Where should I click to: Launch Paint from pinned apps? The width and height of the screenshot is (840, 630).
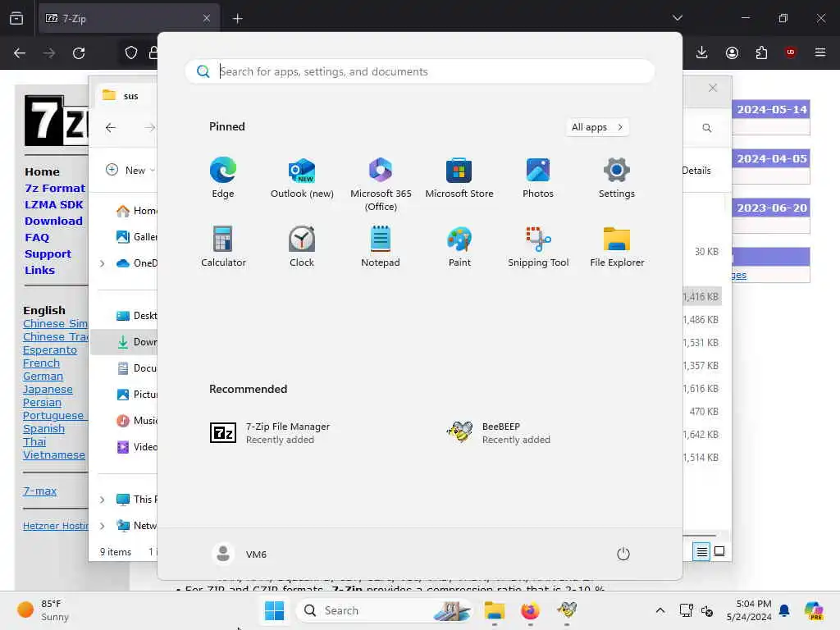tap(459, 246)
